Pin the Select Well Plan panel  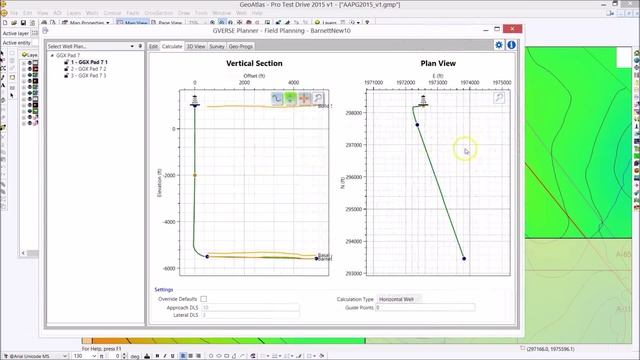pos(140,46)
